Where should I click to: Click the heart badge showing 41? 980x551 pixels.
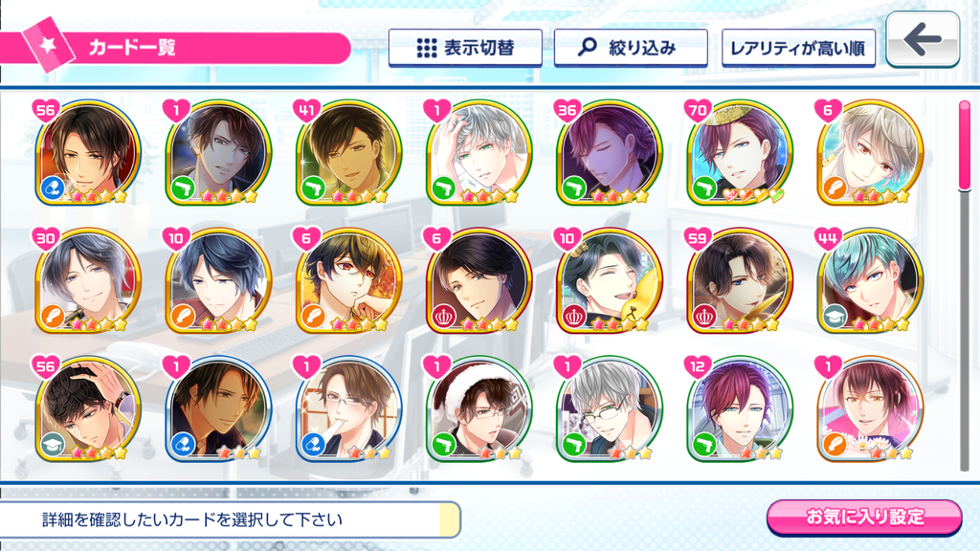[306, 111]
